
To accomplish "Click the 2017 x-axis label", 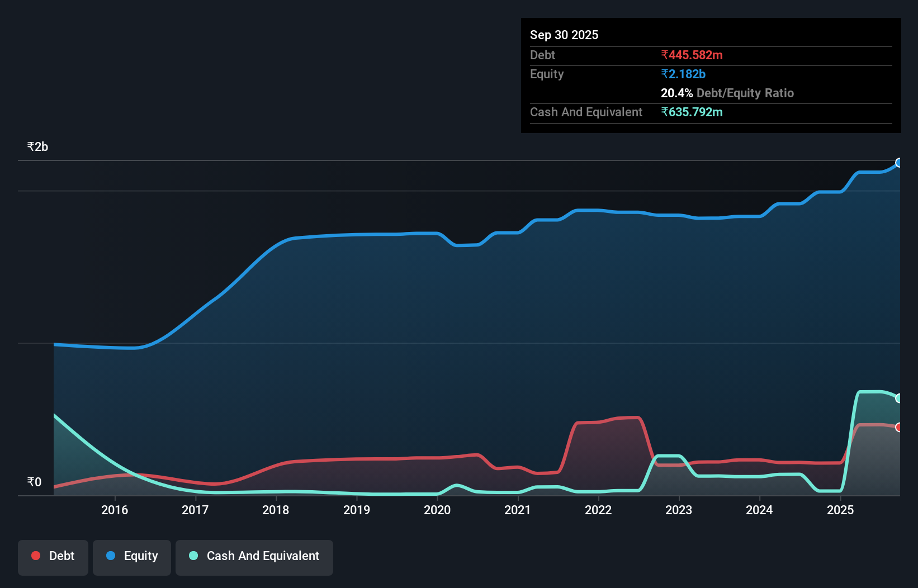I will pyautogui.click(x=195, y=510).
